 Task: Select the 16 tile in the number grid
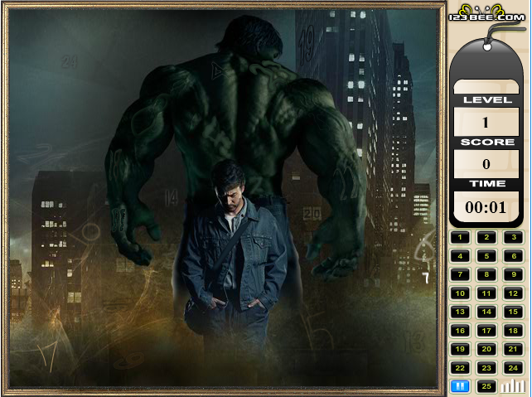(460, 331)
